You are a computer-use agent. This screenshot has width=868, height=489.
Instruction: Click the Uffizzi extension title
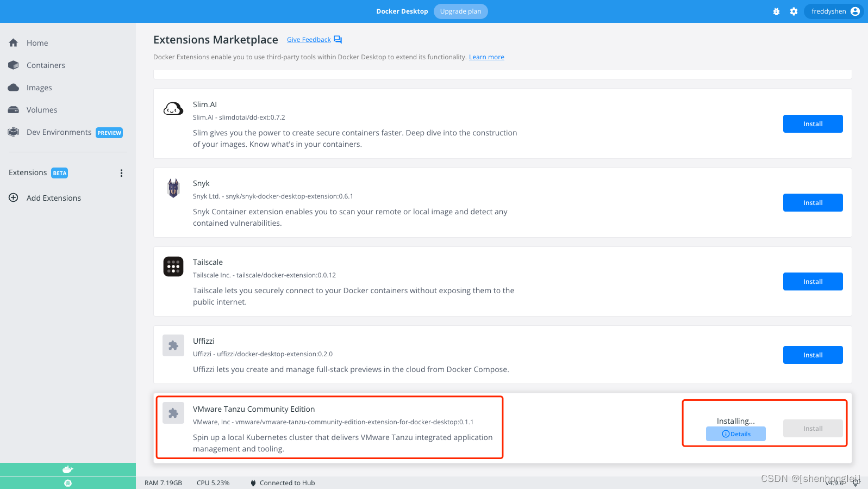point(204,341)
